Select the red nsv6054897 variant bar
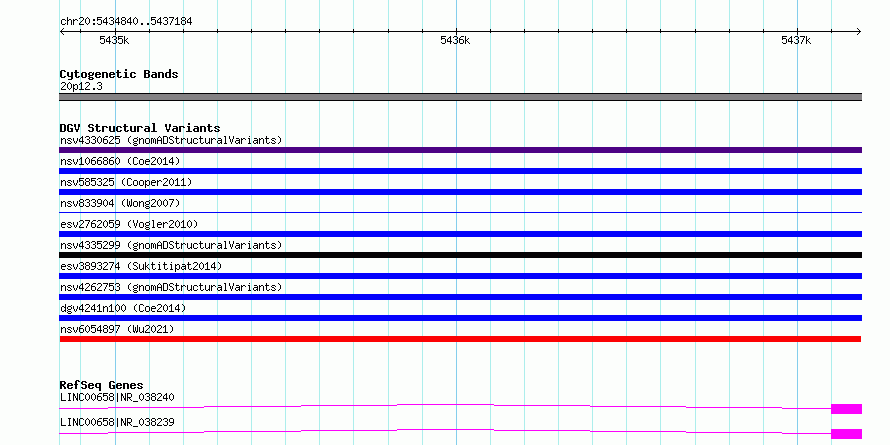Screen dimensions: 890x445 pyautogui.click(x=460, y=339)
